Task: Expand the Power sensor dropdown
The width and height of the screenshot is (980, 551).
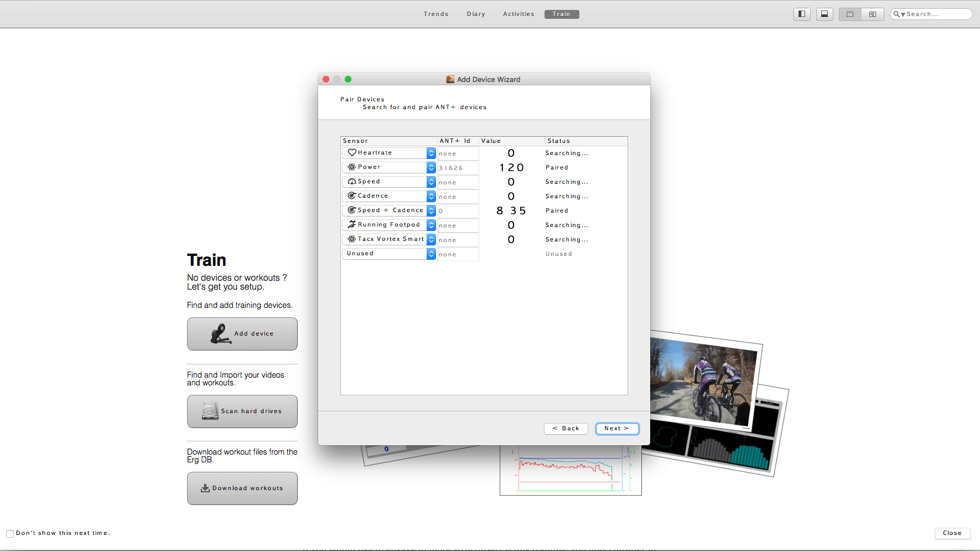Action: click(x=431, y=167)
